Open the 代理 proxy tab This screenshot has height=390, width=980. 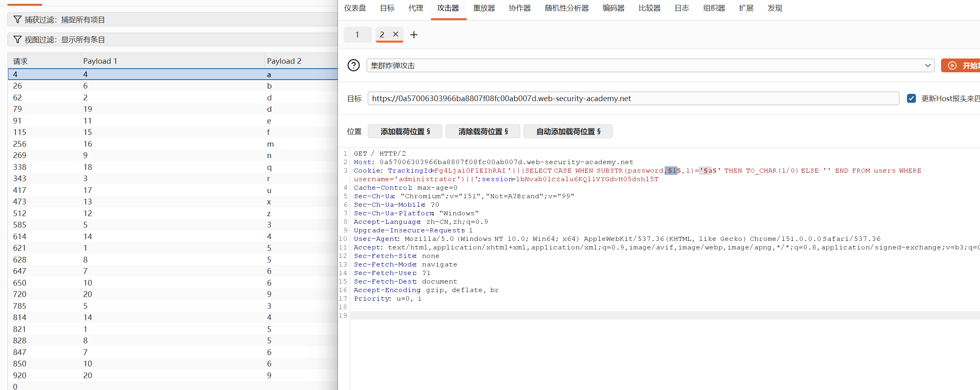[416, 8]
